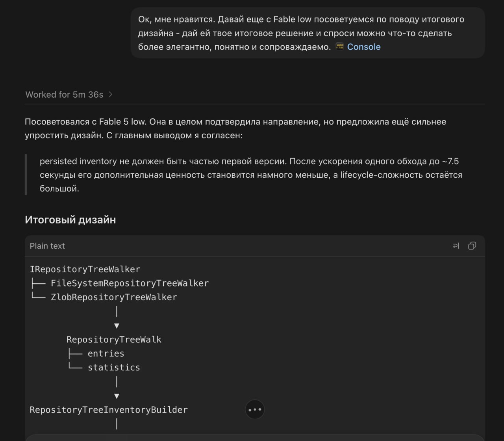Screen dimensions: 504x441
Task: Click the user message bubble text
Action: pos(301,33)
